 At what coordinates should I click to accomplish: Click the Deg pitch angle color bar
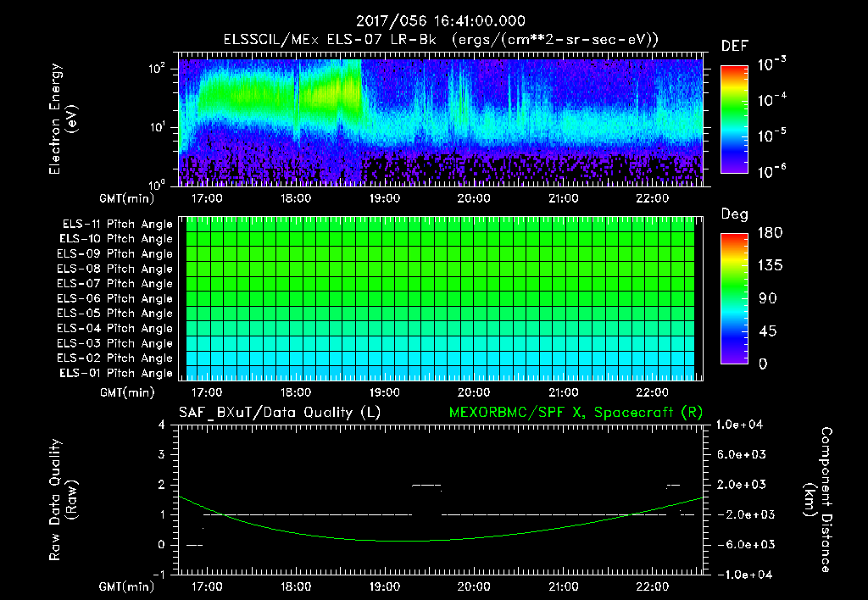734,299
